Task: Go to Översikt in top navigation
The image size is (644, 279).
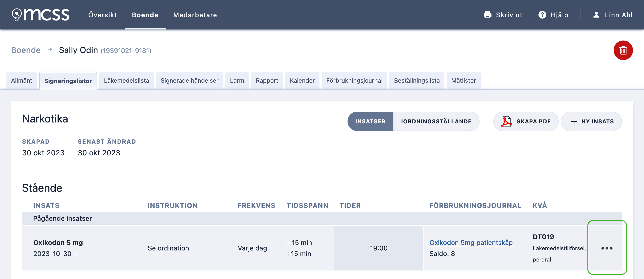Action: click(103, 15)
